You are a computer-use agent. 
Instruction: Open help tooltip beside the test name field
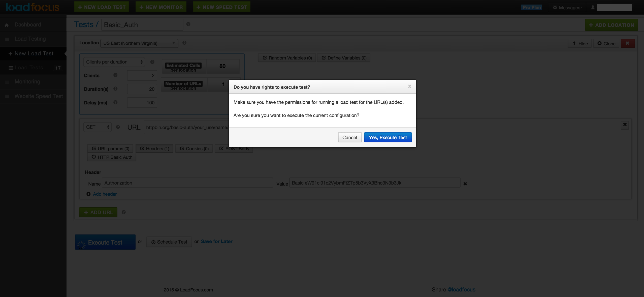coord(188,24)
